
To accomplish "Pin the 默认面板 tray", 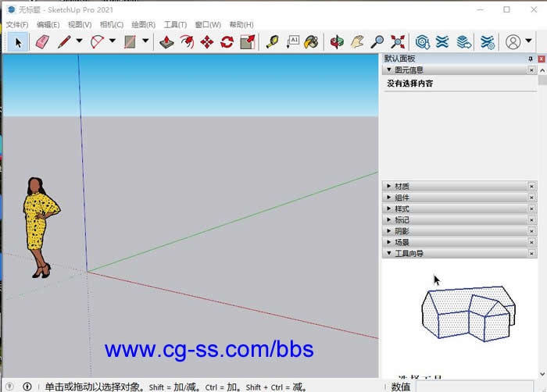I will (x=531, y=59).
